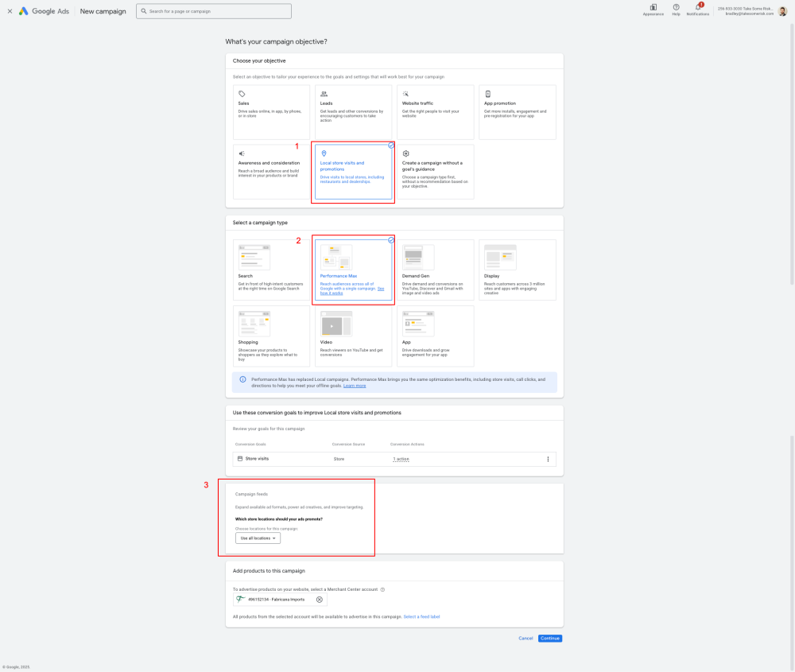Select Awareness and consideration objective
This screenshot has height=672, width=795.
pyautogui.click(x=271, y=172)
